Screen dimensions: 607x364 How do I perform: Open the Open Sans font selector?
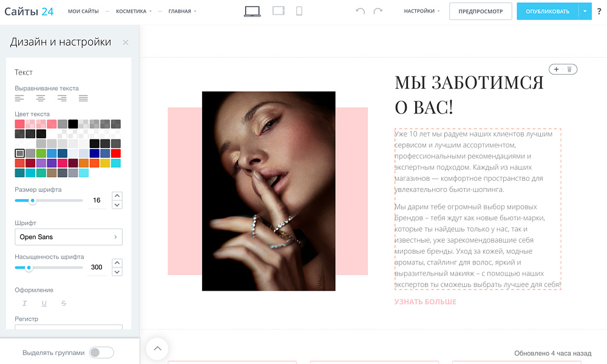coord(68,237)
